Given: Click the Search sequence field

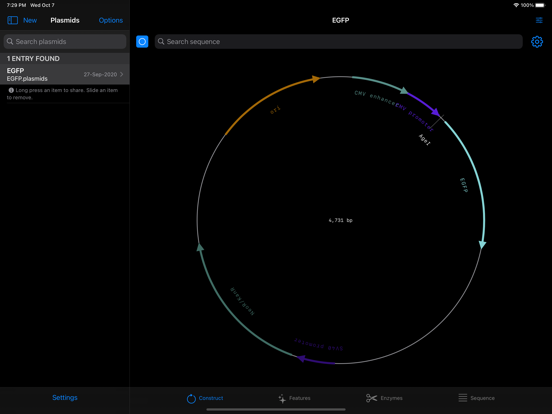Looking at the screenshot, I should click(x=338, y=42).
